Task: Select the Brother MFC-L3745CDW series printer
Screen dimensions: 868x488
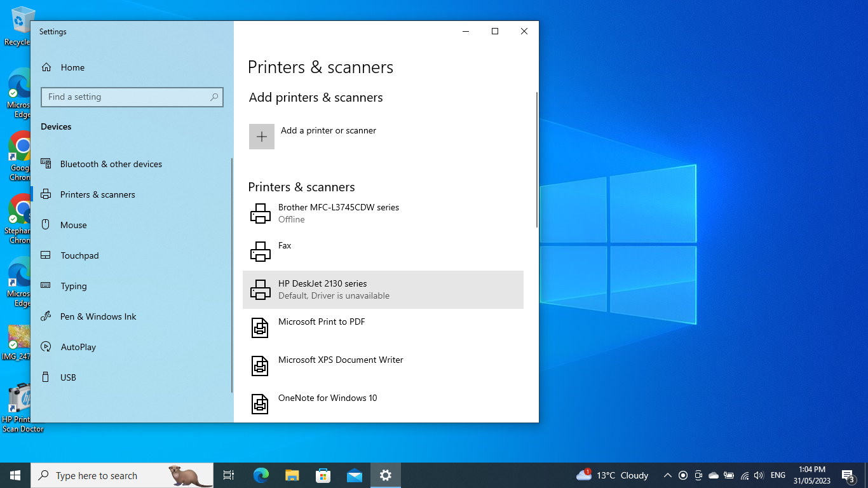Action: (x=339, y=213)
